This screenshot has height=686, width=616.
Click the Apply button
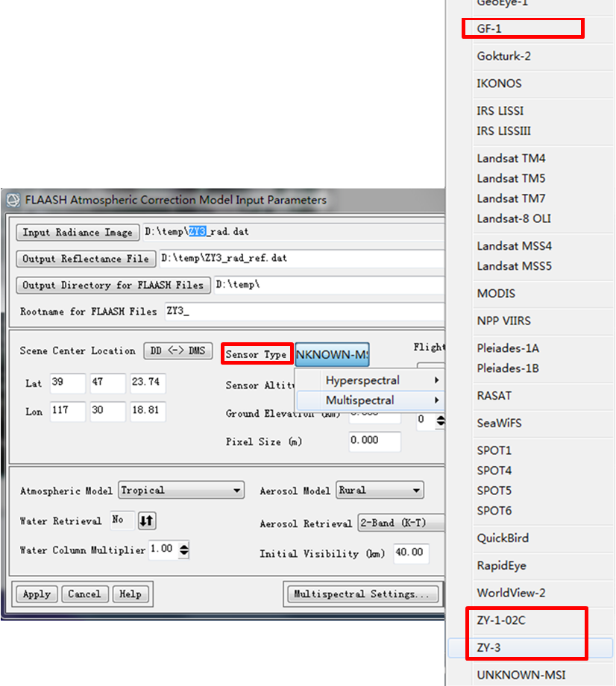37,594
